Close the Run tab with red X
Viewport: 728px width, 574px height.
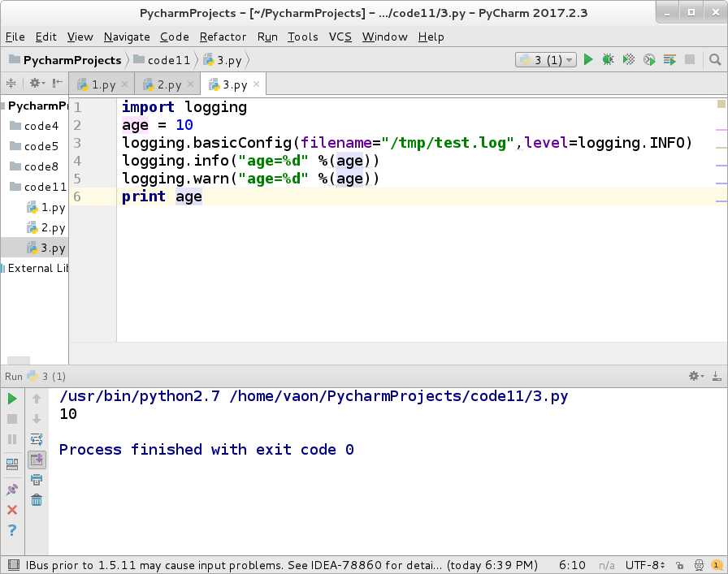tap(12, 510)
